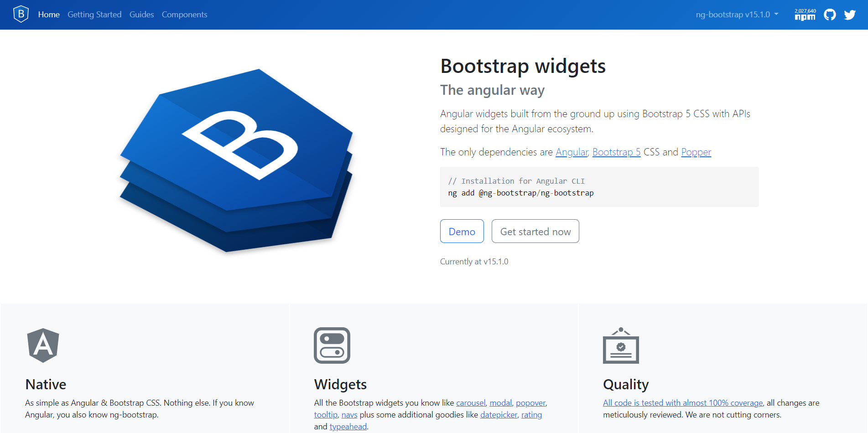This screenshot has height=433, width=868.
Task: Open the npm package badge link
Action: (x=805, y=15)
